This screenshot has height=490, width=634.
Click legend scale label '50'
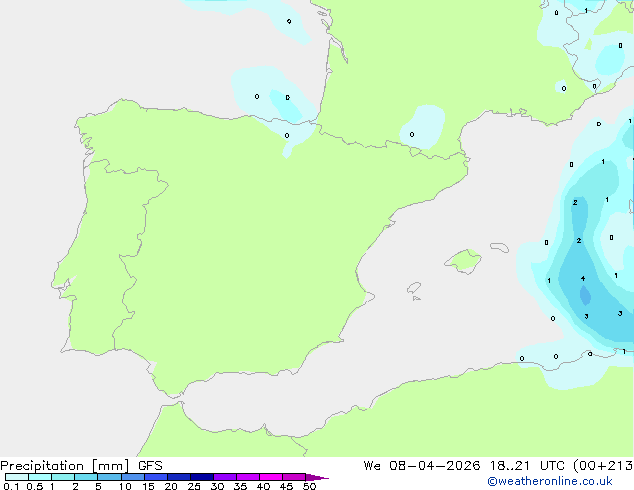[309, 486]
